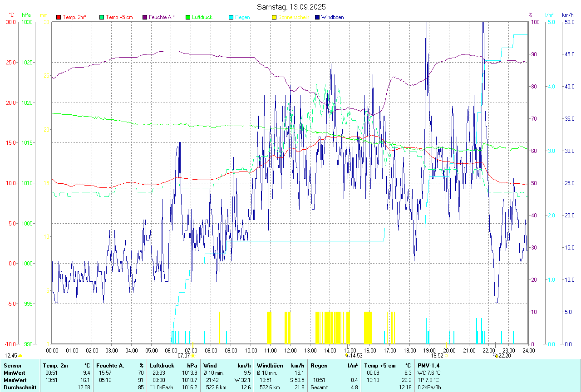Select the Luftdruck legend label text
581x392 pixels.
[x=202, y=17]
